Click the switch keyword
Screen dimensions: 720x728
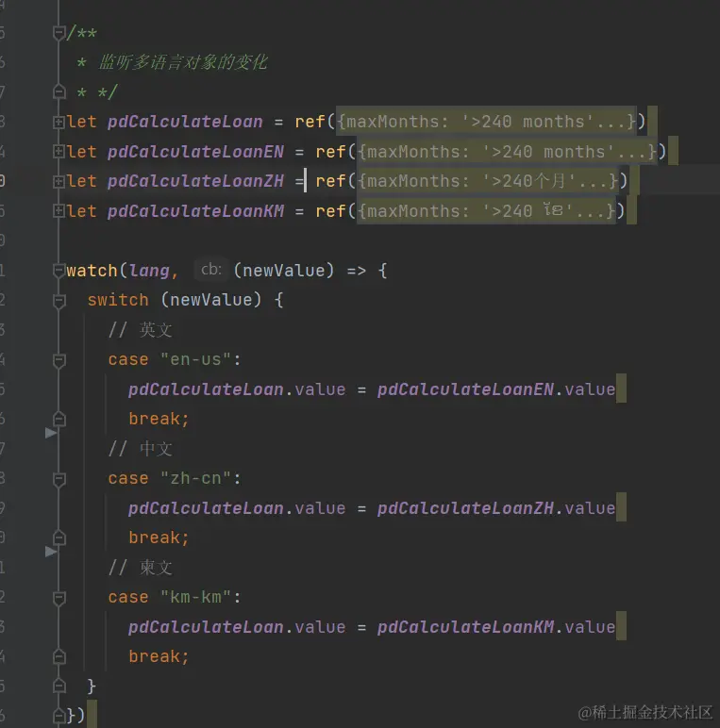(x=118, y=300)
